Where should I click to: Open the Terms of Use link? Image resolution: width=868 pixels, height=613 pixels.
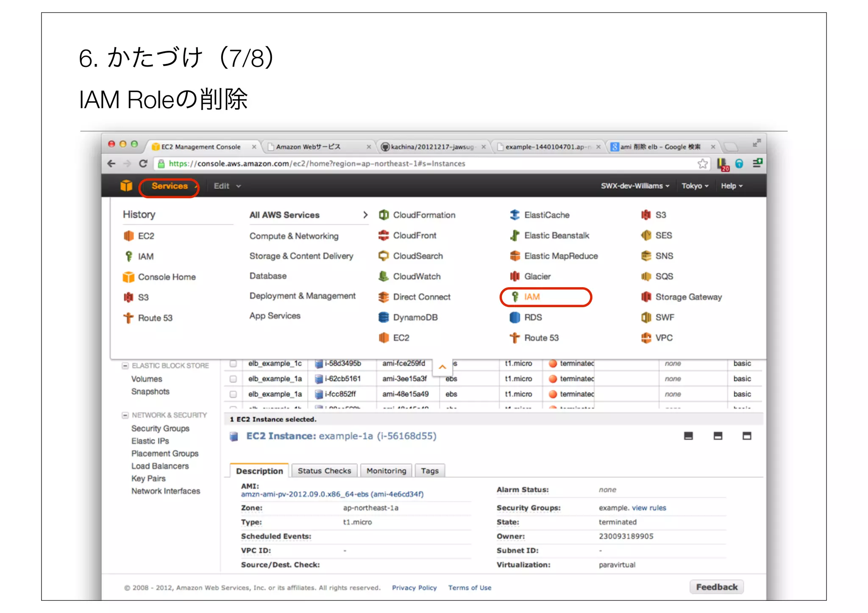pyautogui.click(x=470, y=588)
